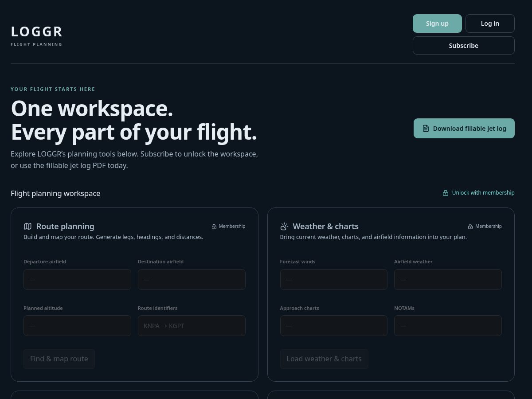Click the Find & map route button
This screenshot has width=532, height=399.
tap(59, 359)
